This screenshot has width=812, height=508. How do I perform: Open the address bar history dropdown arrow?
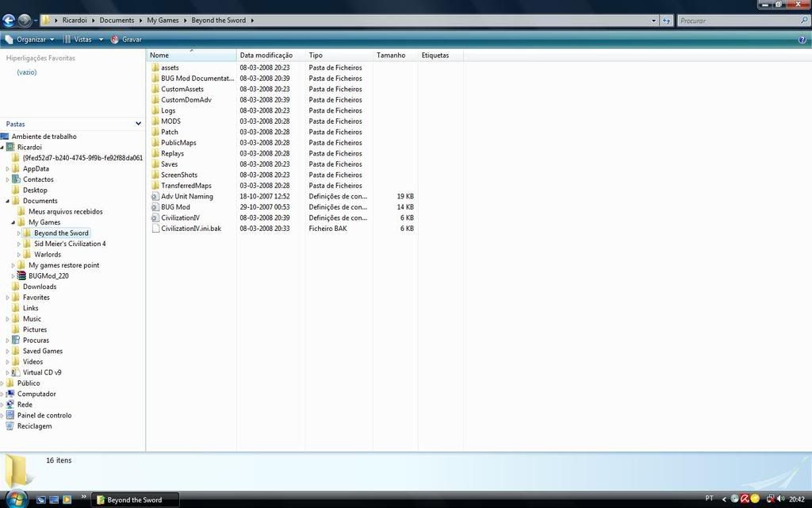(653, 21)
